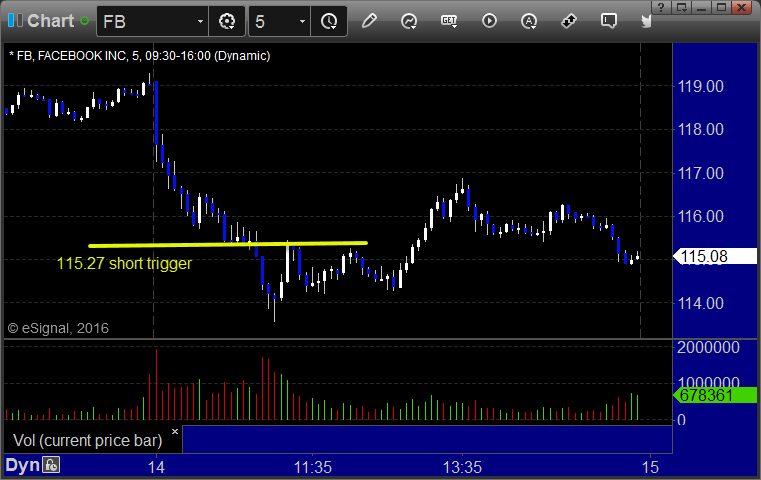Select the 115.27 short trigger annotation text

click(x=124, y=263)
